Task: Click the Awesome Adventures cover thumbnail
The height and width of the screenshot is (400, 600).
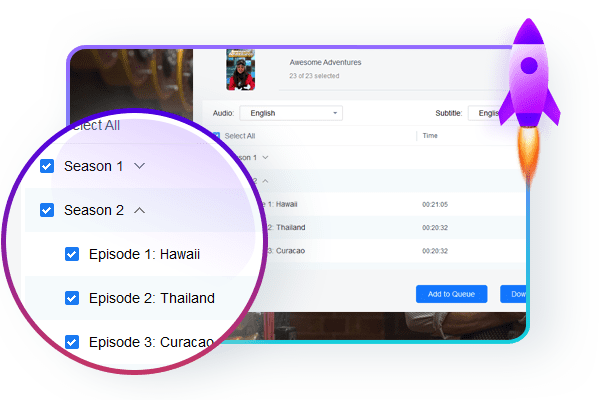Action: (x=241, y=70)
